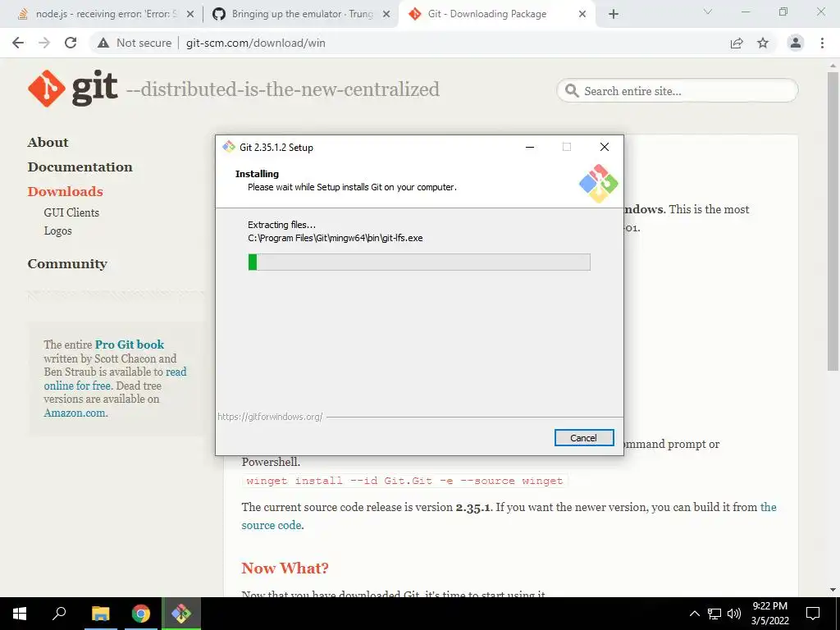Open the Documentation section

(80, 167)
